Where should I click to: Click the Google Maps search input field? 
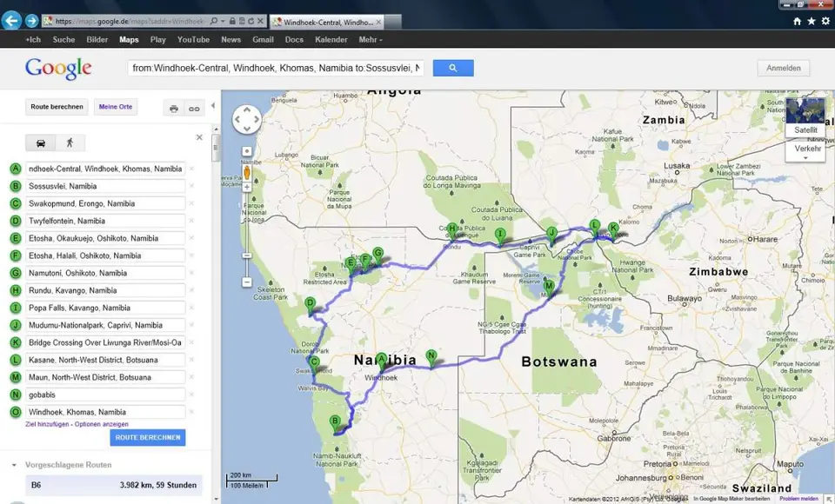click(x=276, y=68)
